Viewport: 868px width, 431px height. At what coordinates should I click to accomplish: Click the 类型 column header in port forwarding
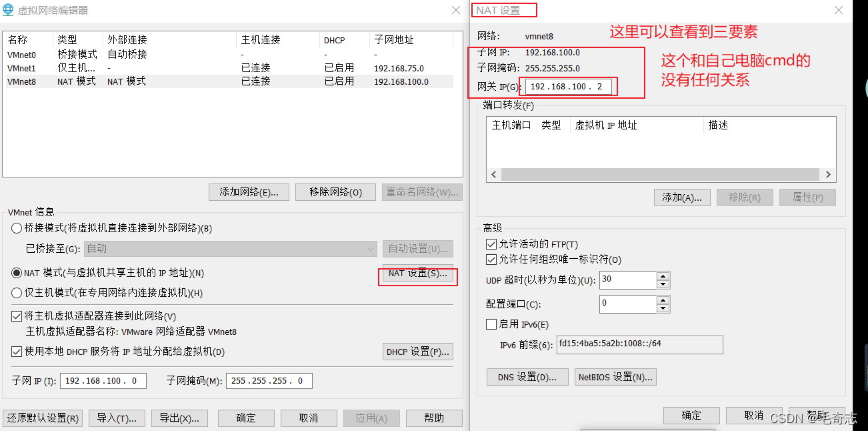[x=553, y=125]
